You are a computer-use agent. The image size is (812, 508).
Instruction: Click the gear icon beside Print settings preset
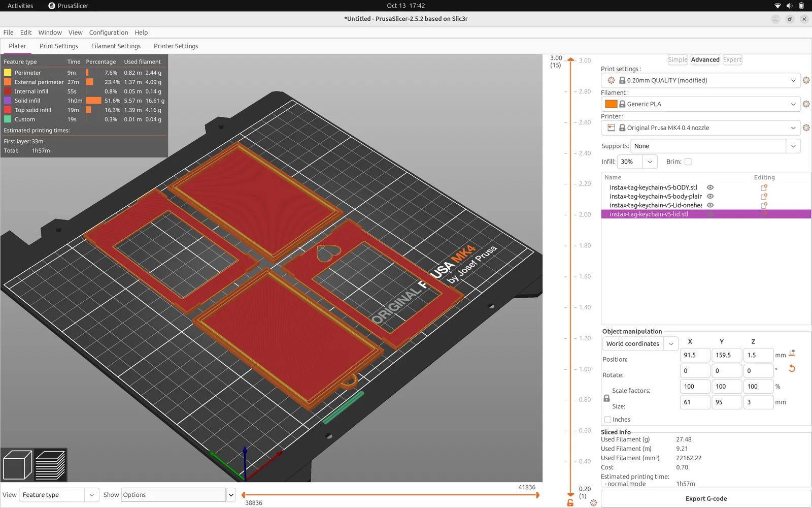[806, 80]
